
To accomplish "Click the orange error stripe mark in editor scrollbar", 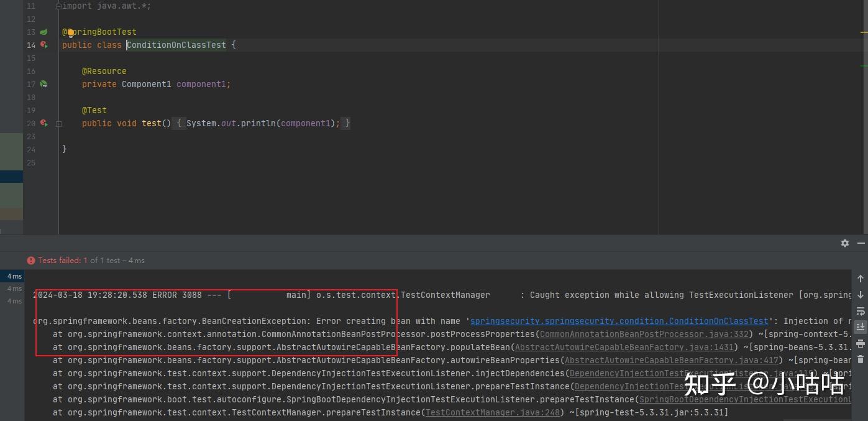I will pyautogui.click(x=864, y=32).
